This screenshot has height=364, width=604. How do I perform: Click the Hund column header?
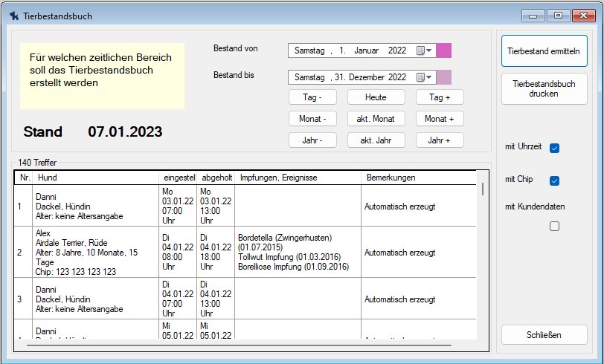[x=95, y=178]
